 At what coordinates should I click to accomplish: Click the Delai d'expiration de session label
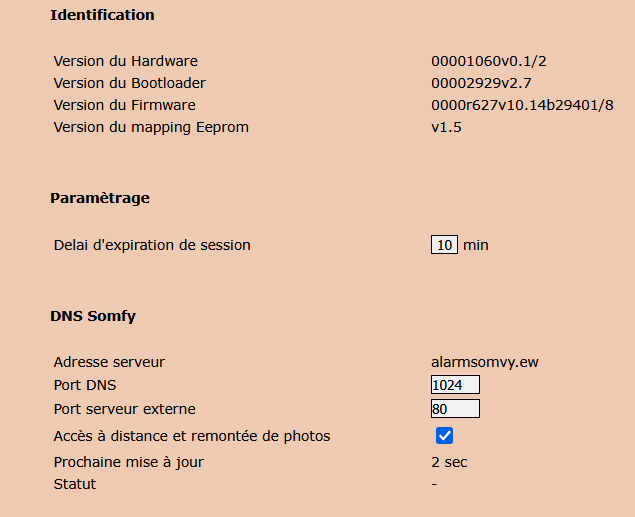[152, 245]
